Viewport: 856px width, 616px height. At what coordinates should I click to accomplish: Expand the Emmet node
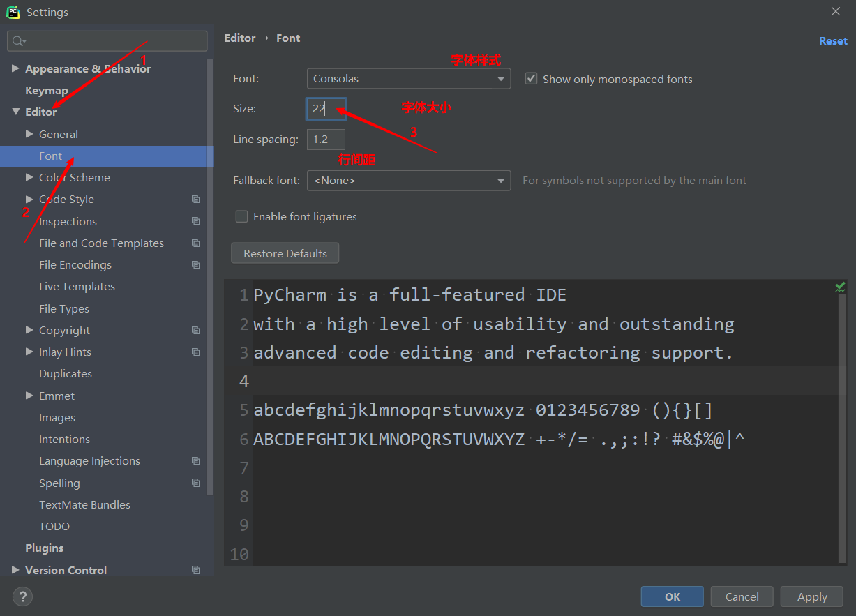click(x=29, y=396)
